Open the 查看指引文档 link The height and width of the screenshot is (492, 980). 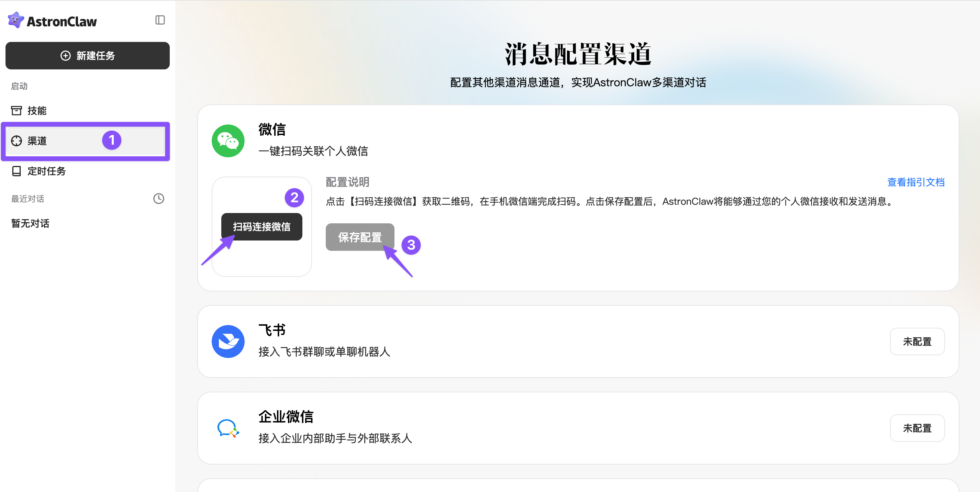(916, 182)
